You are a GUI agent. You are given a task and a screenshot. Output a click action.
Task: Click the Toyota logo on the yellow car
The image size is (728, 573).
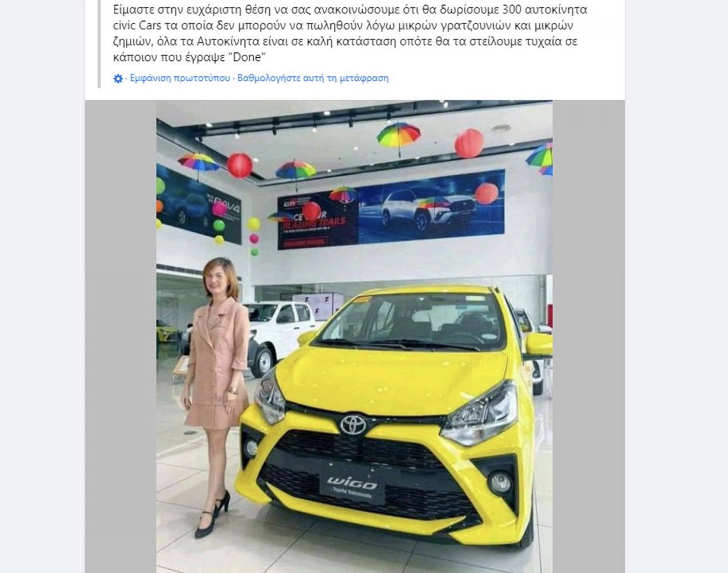354,425
